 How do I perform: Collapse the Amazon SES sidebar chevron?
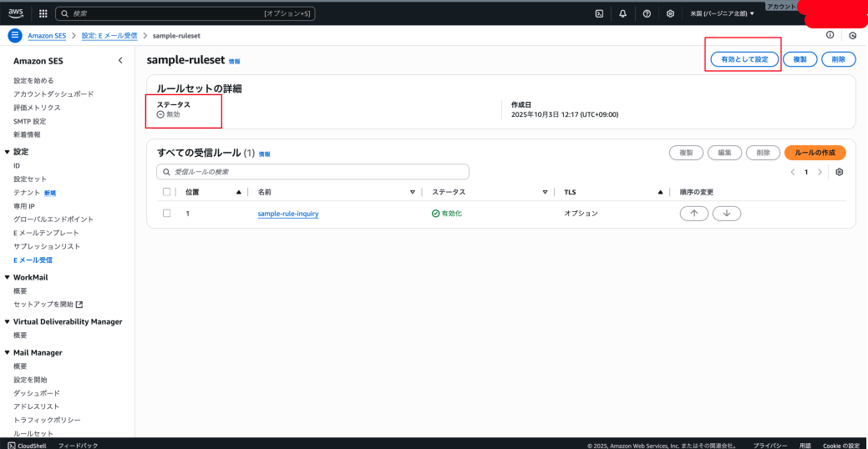[x=120, y=61]
